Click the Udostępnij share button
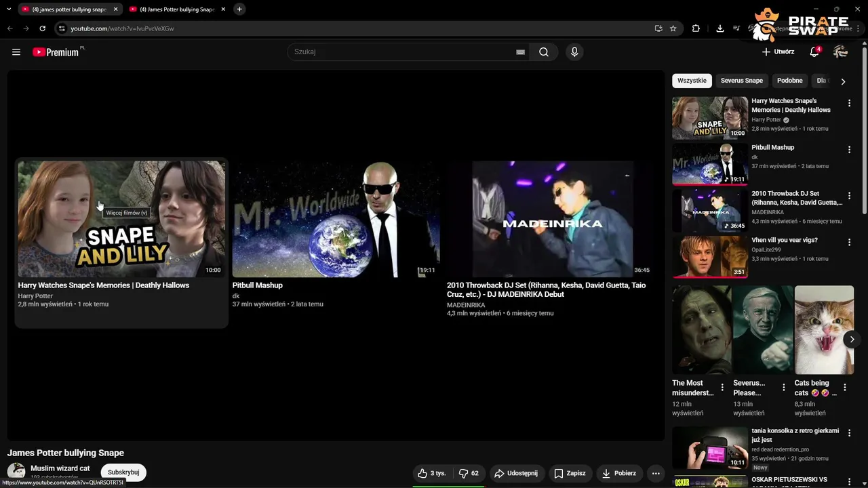The width and height of the screenshot is (868, 488). (x=516, y=473)
